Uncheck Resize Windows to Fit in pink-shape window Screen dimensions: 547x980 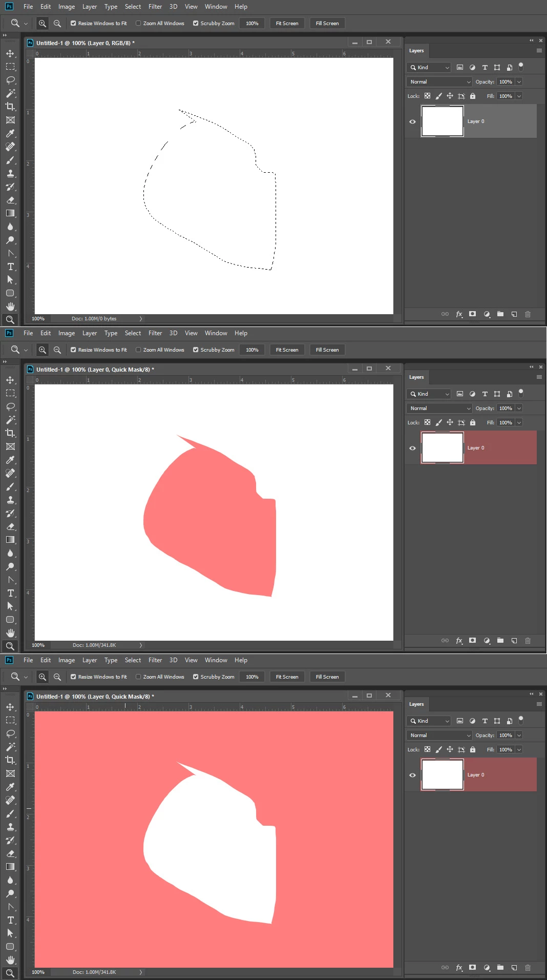point(73,350)
